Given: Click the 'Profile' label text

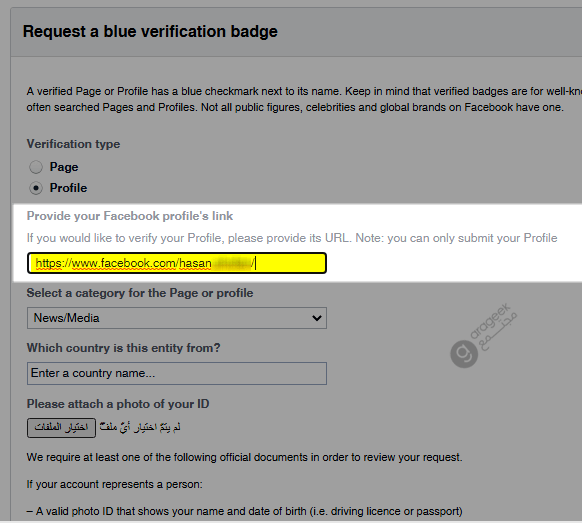Looking at the screenshot, I should point(68,188).
